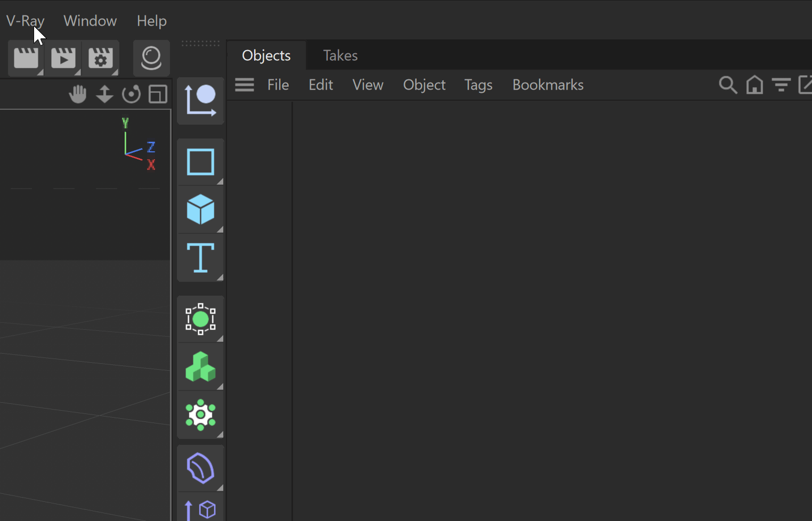Click the sphere material render icon
The height and width of the screenshot is (521, 812).
151,58
